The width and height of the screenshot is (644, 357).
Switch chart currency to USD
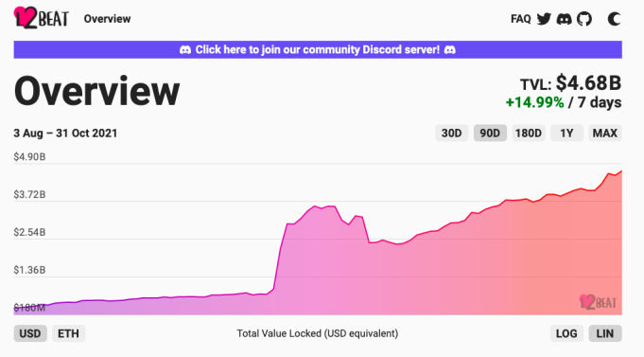point(30,333)
